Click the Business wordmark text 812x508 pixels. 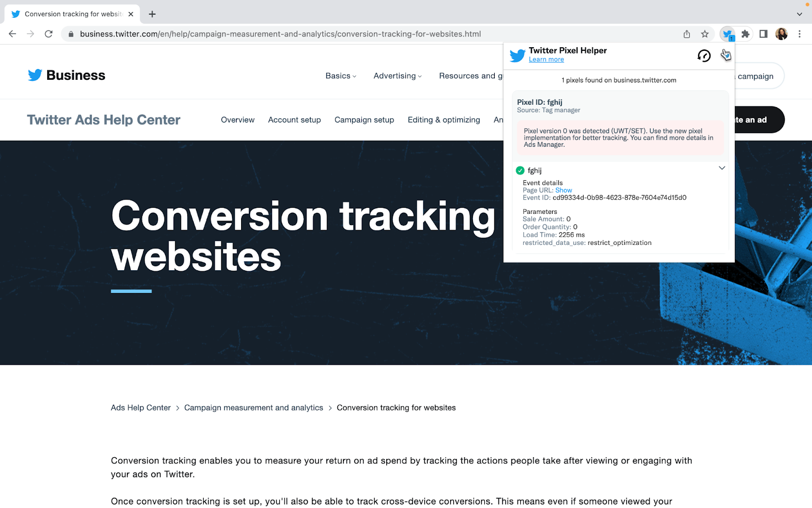point(76,75)
